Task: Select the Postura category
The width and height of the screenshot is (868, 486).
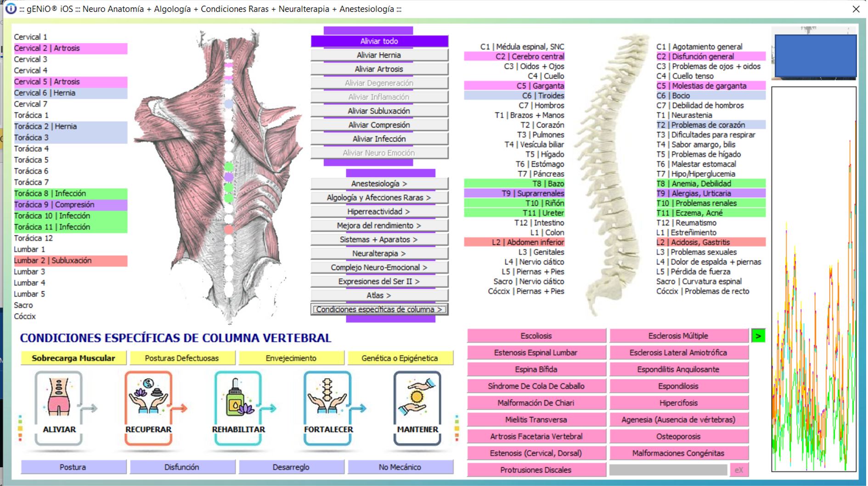Action: [73, 467]
